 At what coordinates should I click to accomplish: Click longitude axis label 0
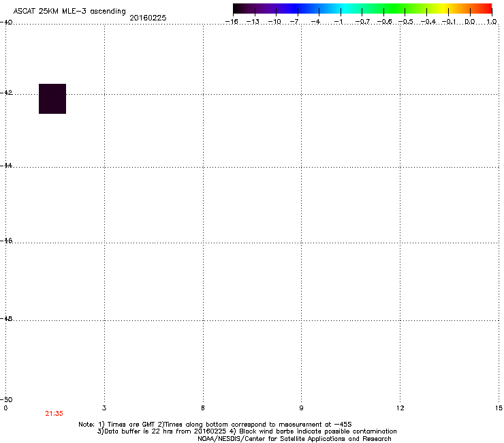click(5, 408)
